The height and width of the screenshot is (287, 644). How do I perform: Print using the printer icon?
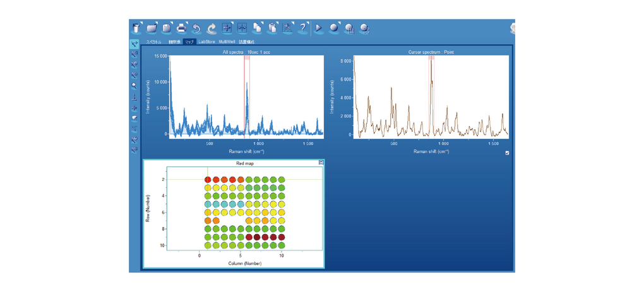pos(182,28)
